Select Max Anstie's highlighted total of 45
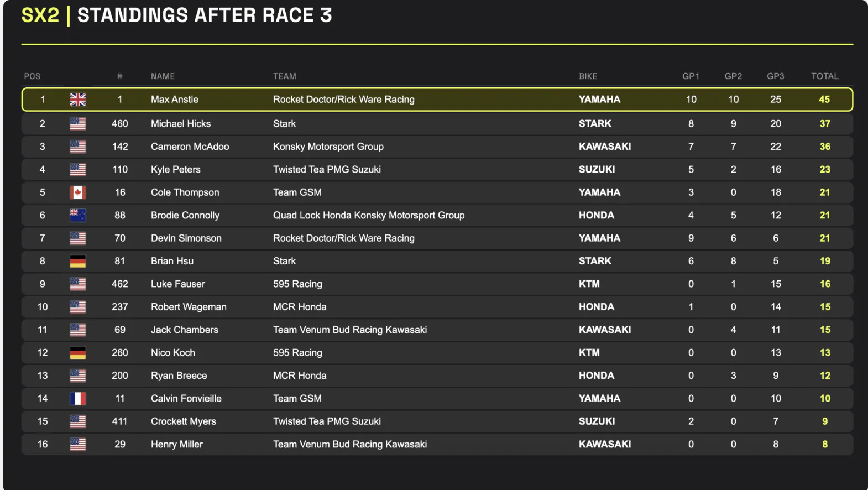 point(824,100)
